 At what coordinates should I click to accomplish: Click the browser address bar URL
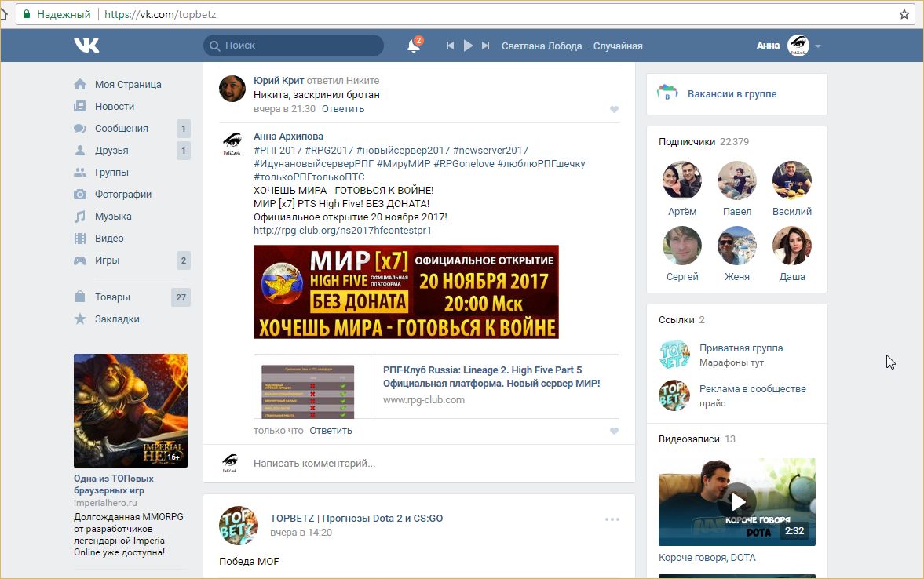pyautogui.click(x=160, y=14)
